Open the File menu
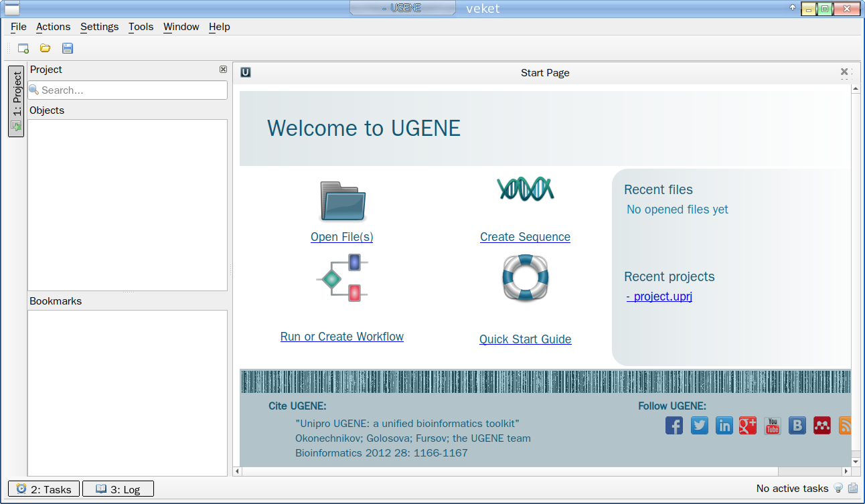 click(x=19, y=27)
